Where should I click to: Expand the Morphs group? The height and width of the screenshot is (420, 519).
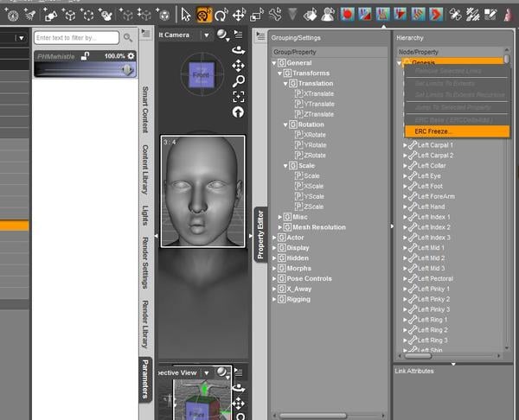[274, 268]
